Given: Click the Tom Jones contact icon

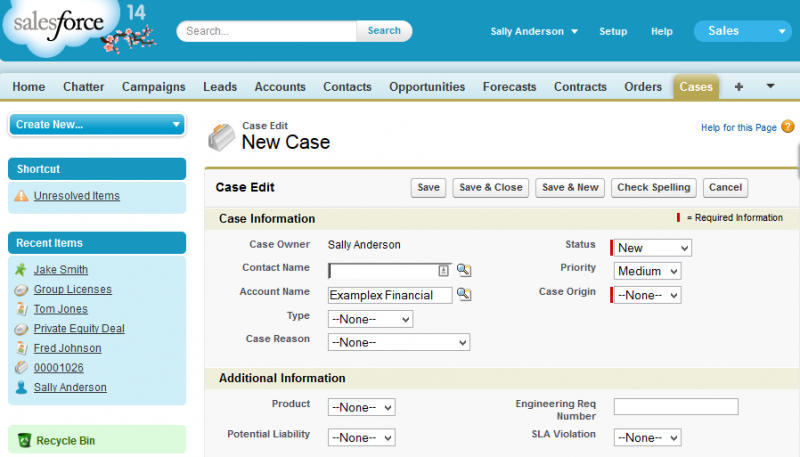Looking at the screenshot, I should pyautogui.click(x=21, y=309).
